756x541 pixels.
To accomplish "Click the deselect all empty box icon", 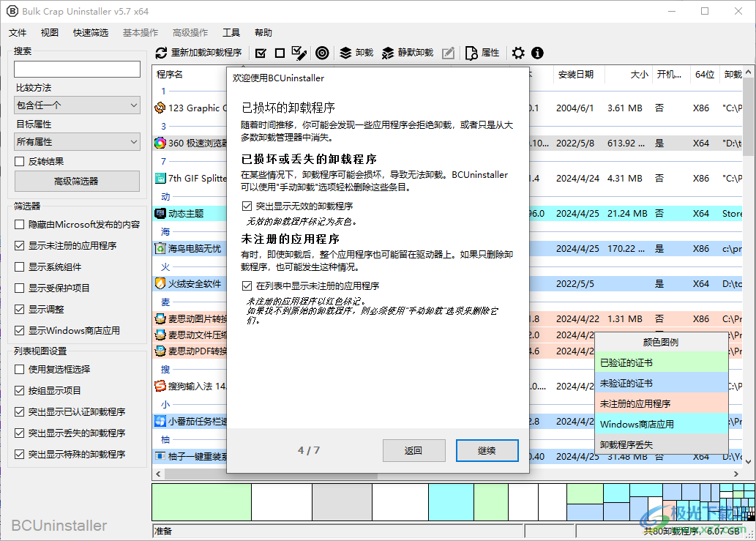I will [280, 53].
